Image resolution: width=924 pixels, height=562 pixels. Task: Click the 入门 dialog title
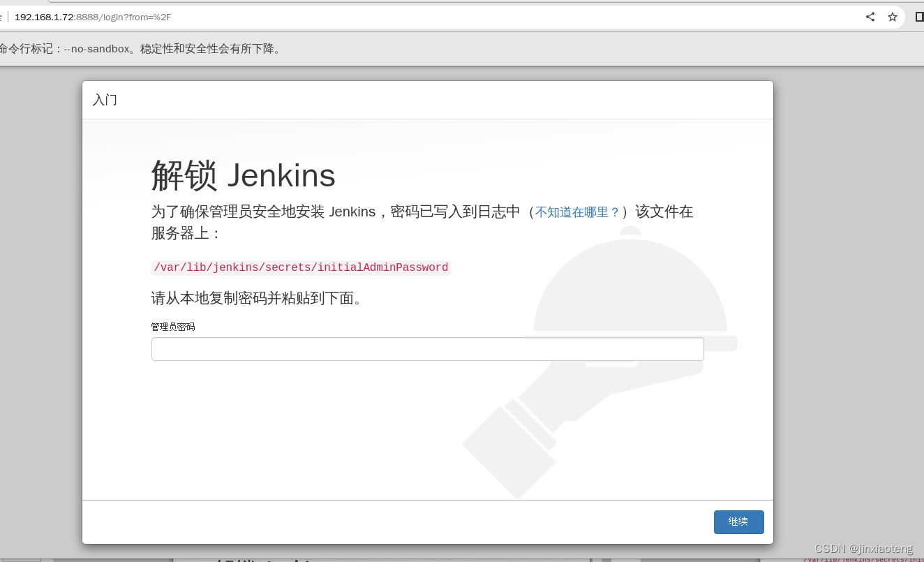[105, 100]
